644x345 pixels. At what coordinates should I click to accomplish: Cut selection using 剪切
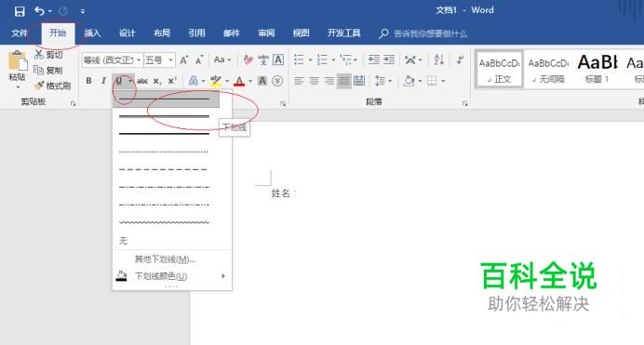coord(48,55)
